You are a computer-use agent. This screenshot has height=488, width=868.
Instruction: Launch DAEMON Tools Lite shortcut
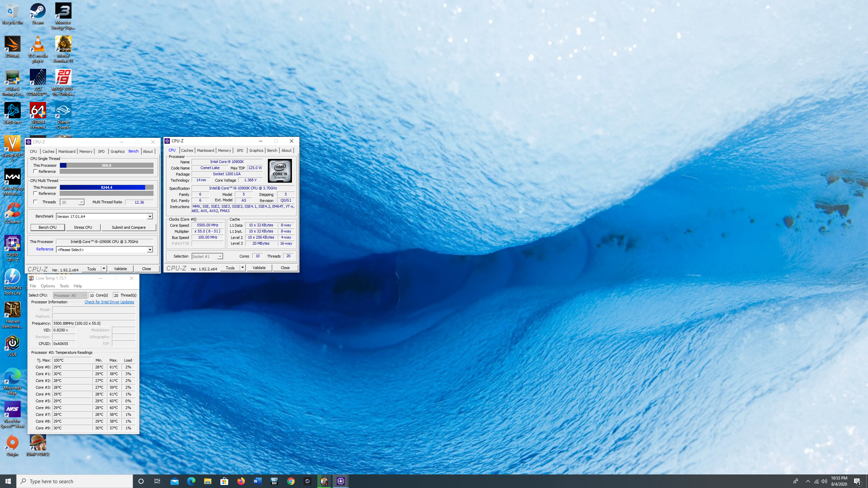coord(13,282)
